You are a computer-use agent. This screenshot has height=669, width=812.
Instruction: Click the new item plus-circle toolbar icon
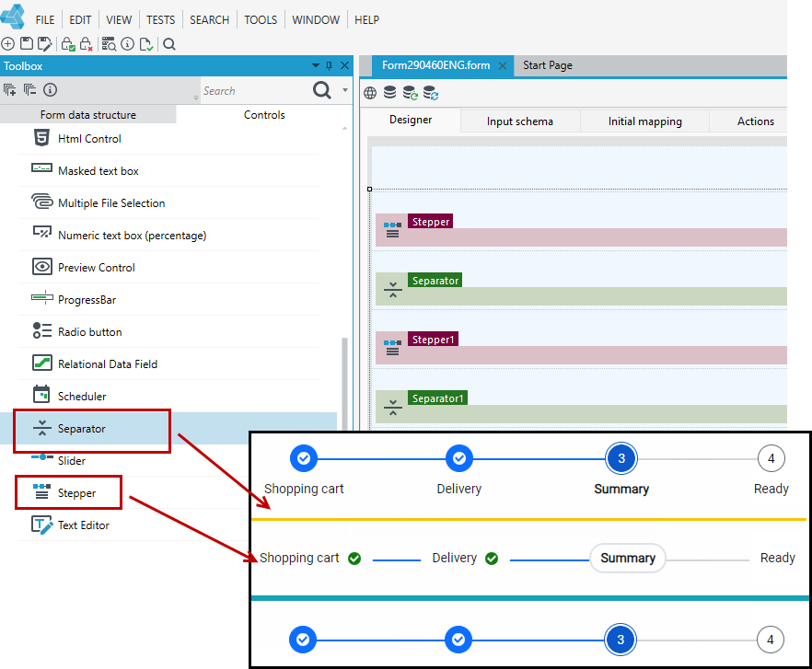[x=7, y=44]
